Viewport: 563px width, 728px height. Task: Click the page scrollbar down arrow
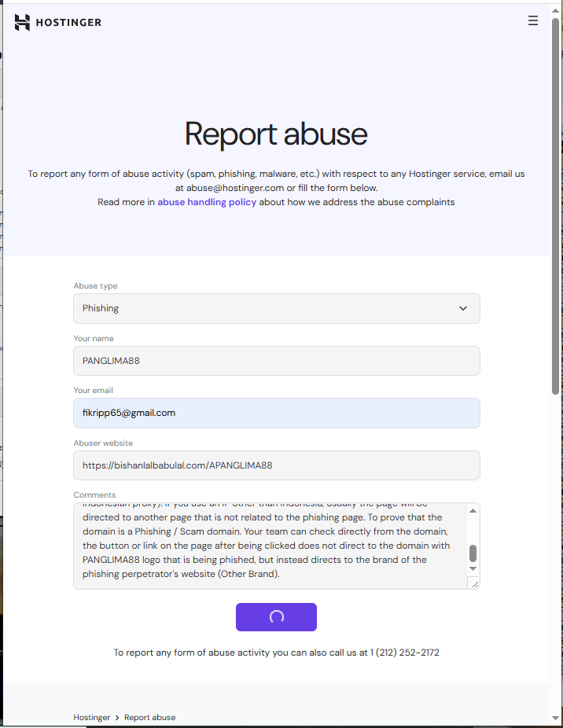555,719
